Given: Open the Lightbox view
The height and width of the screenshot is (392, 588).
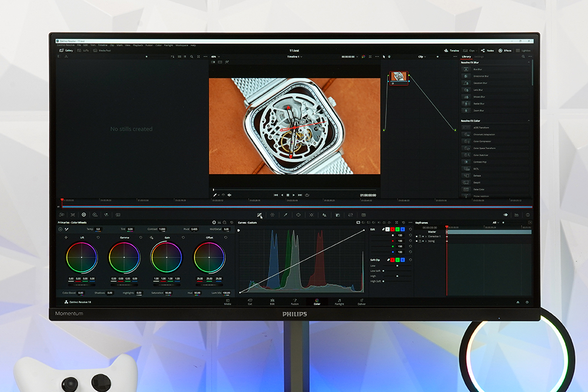Looking at the screenshot, I should point(523,50).
